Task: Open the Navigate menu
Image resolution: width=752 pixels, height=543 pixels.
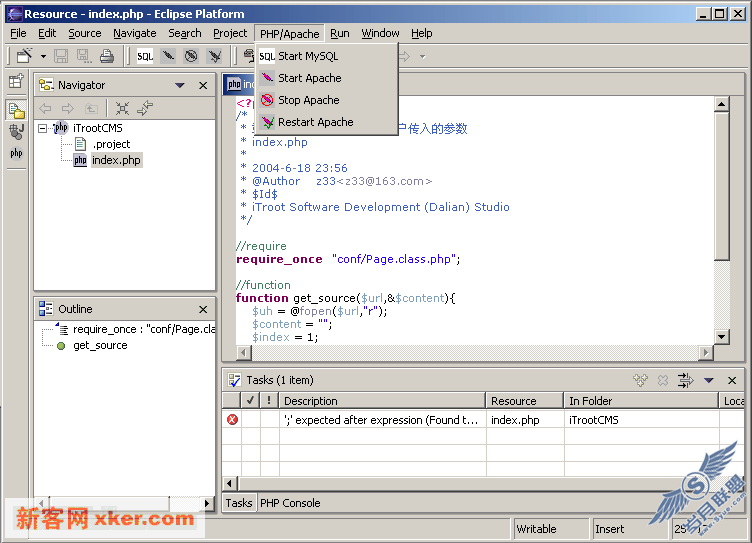Action: [135, 33]
